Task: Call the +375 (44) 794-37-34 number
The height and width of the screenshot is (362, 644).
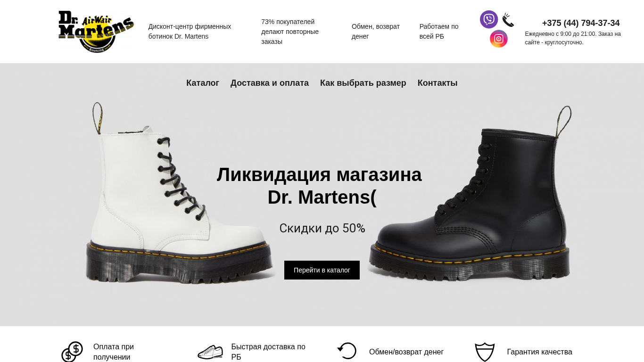Action: click(x=581, y=23)
